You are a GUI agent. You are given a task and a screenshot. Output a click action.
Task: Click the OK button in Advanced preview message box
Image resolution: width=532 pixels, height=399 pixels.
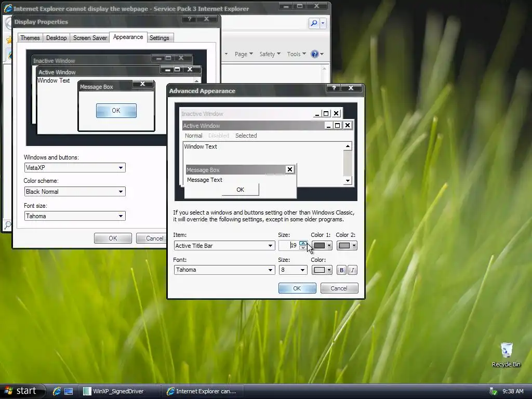point(240,190)
